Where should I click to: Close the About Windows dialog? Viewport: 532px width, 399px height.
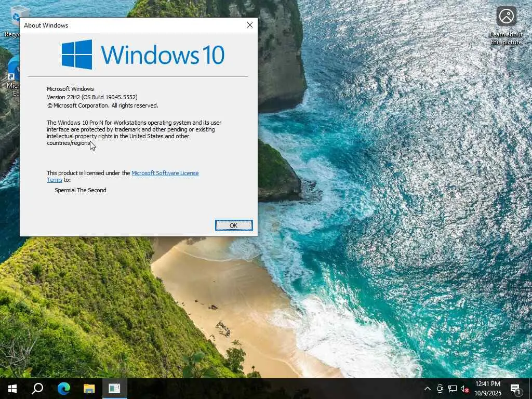pos(250,25)
